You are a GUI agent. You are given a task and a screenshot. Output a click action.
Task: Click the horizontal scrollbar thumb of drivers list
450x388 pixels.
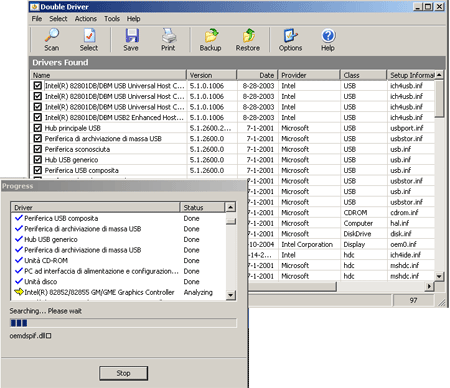pyautogui.click(x=293, y=286)
